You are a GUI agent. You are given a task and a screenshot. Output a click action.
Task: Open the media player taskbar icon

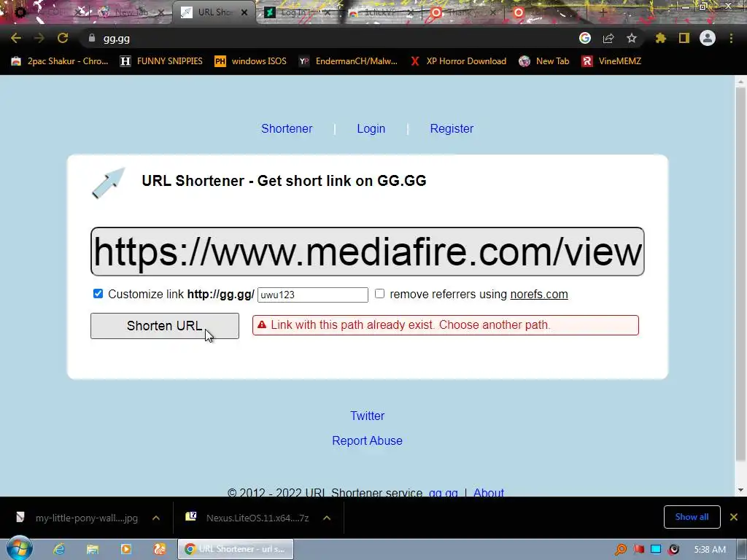tap(125, 549)
